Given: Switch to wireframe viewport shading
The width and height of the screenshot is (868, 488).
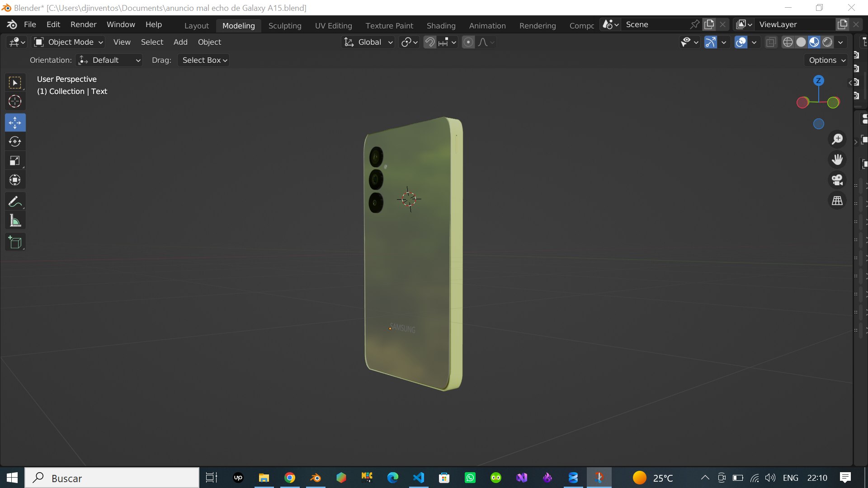Looking at the screenshot, I should [x=788, y=42].
